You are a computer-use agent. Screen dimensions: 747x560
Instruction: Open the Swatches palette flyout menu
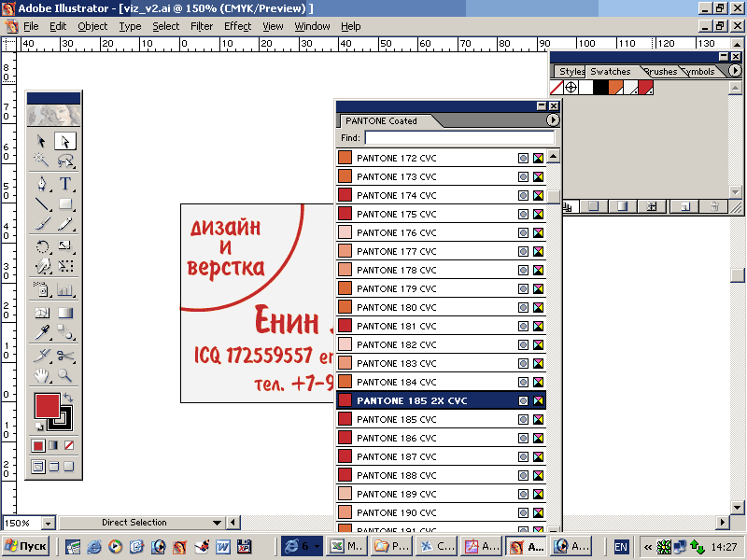tap(735, 71)
